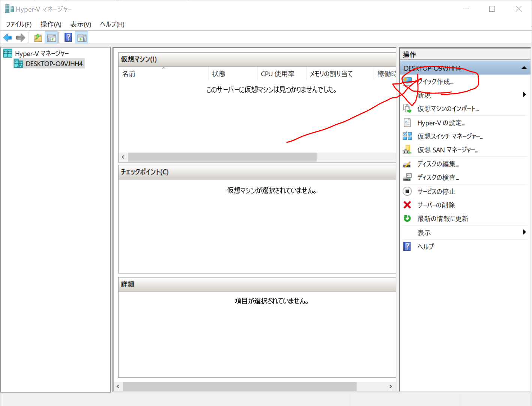Click 最新の情報に更新 refresh link
The height and width of the screenshot is (406, 532).
pyautogui.click(x=443, y=219)
